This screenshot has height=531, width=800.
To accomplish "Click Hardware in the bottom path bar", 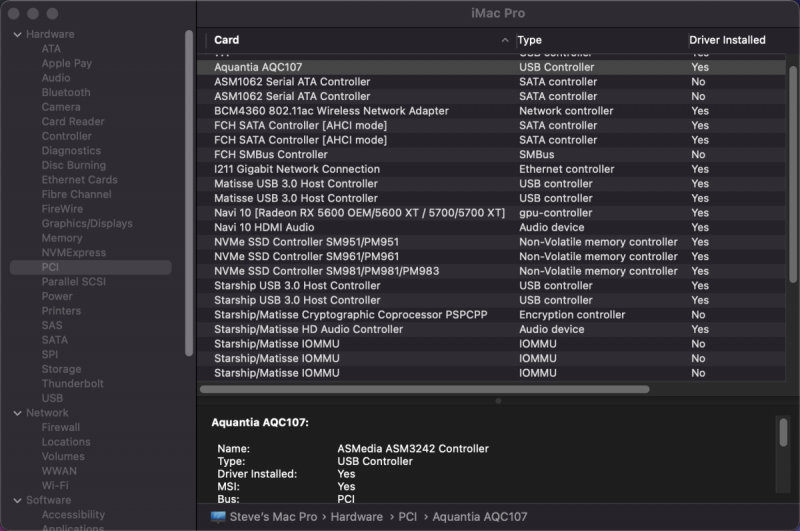I will pyautogui.click(x=357, y=517).
